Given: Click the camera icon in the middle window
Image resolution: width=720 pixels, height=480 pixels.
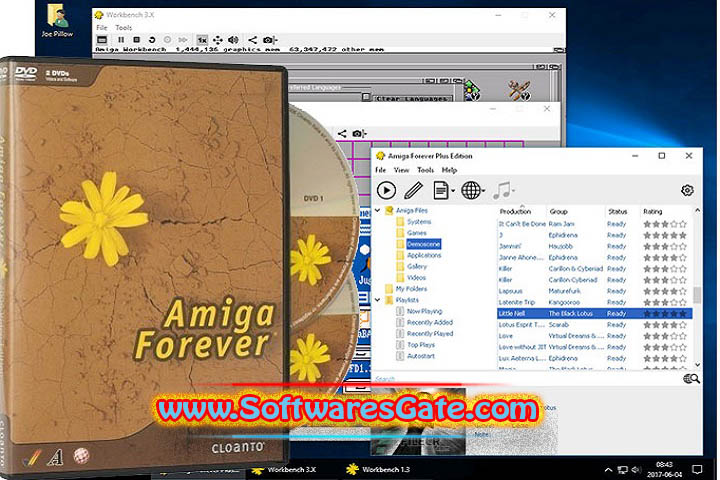Looking at the screenshot, I should pos(359,133).
